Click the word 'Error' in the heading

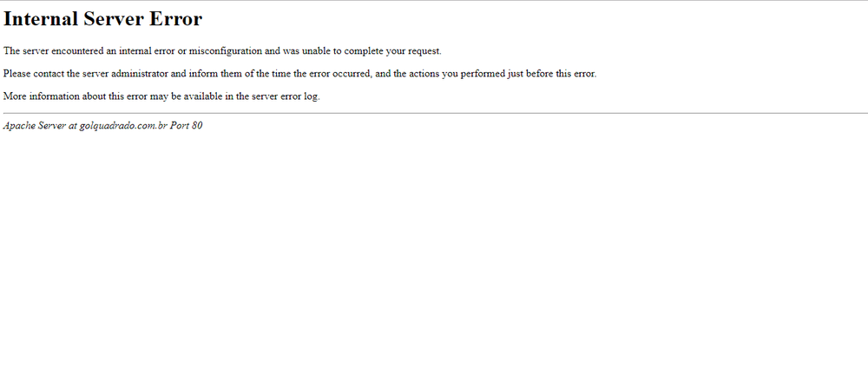point(176,19)
